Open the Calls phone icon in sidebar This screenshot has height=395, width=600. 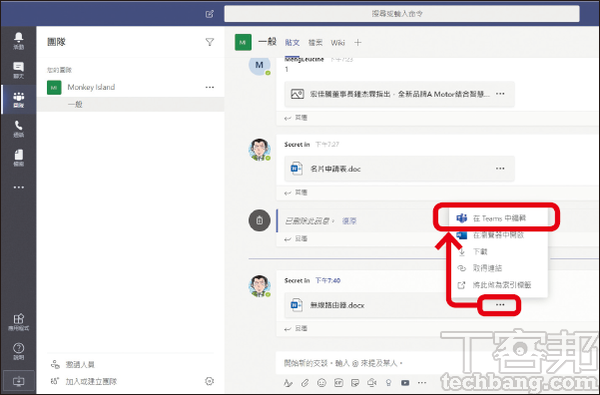pyautogui.click(x=18, y=129)
